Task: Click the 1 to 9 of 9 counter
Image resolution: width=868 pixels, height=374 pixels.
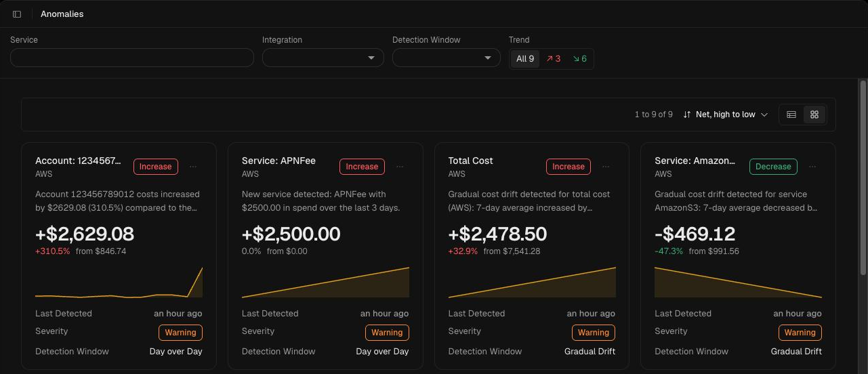Action: pyautogui.click(x=654, y=115)
